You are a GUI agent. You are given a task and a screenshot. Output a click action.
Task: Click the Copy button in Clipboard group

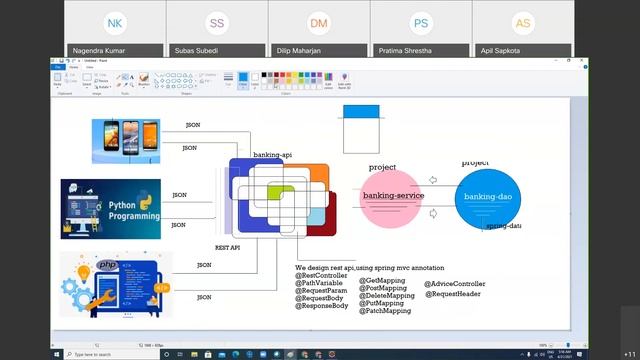click(70, 81)
